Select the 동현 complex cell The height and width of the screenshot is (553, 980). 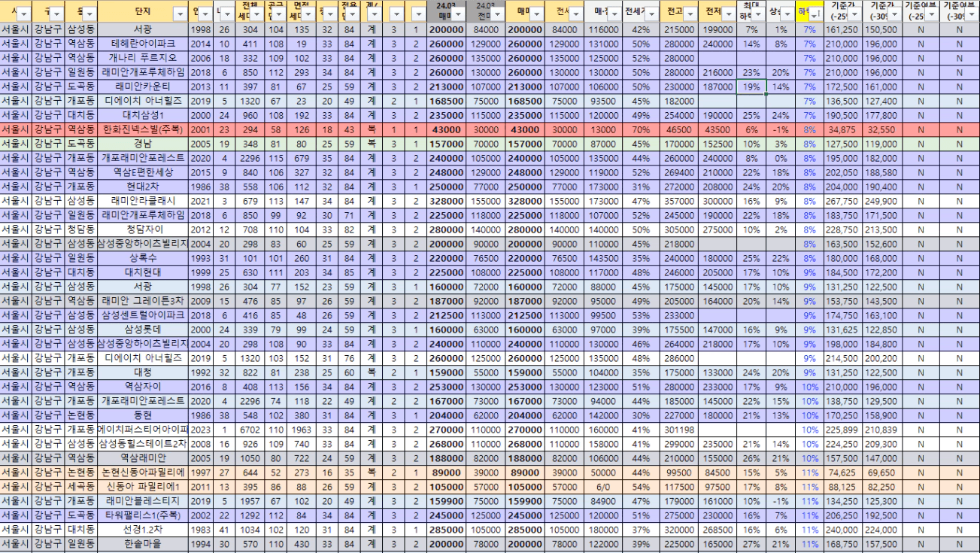coord(142,415)
